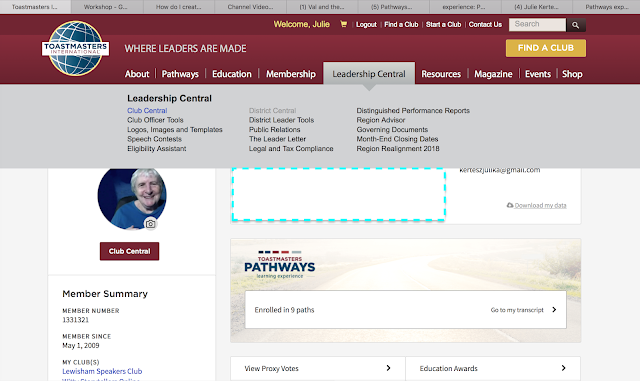The width and height of the screenshot is (640, 381).
Task: Click the red Club Central button
Action: [129, 251]
